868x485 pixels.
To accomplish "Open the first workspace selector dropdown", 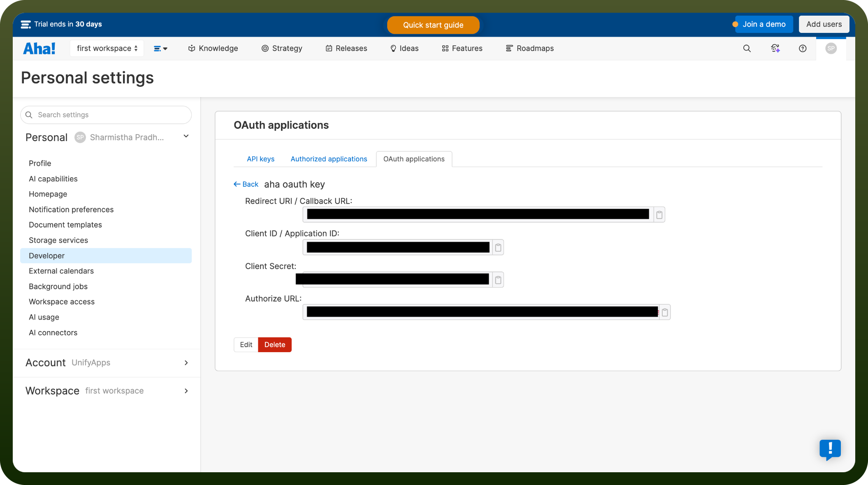I will click(x=107, y=49).
